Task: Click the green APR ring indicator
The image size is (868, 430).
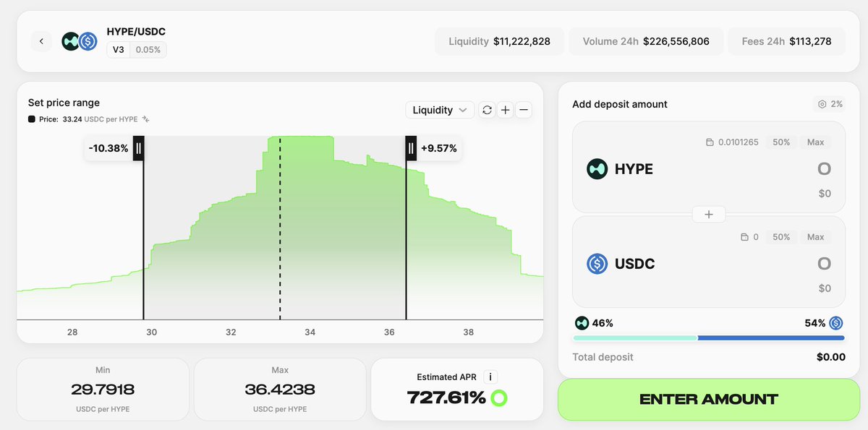Action: tap(498, 397)
